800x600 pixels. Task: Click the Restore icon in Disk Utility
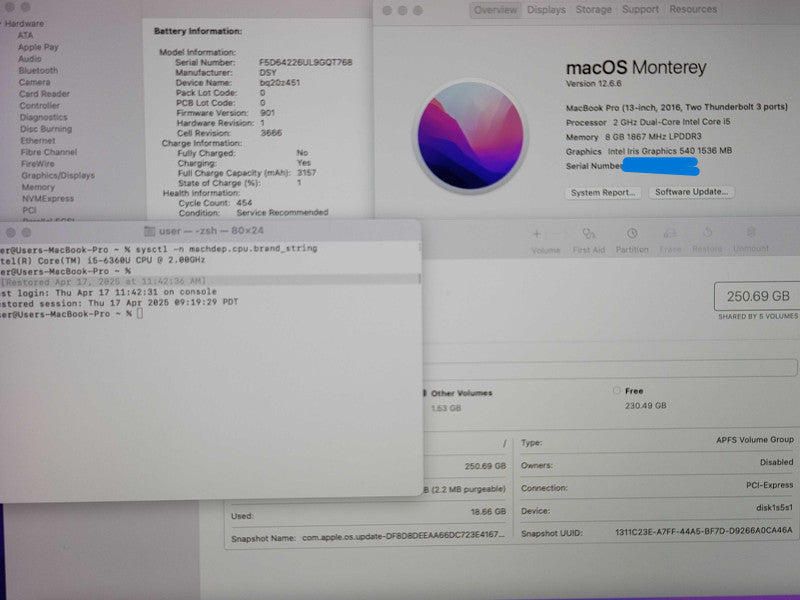(707, 233)
